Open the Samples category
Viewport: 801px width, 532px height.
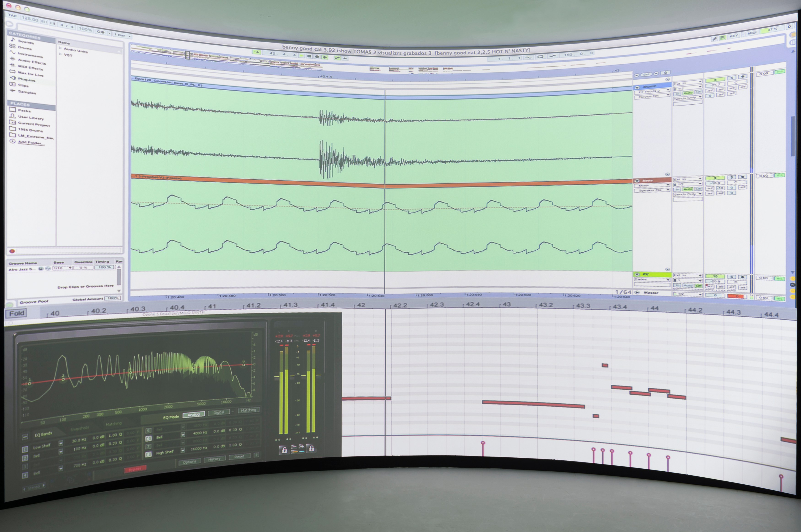tap(27, 92)
